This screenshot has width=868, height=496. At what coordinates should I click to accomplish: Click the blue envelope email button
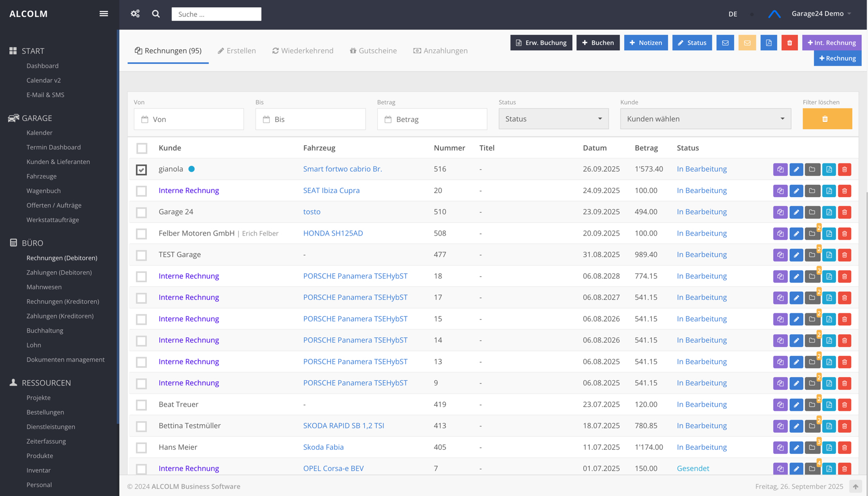(x=725, y=43)
